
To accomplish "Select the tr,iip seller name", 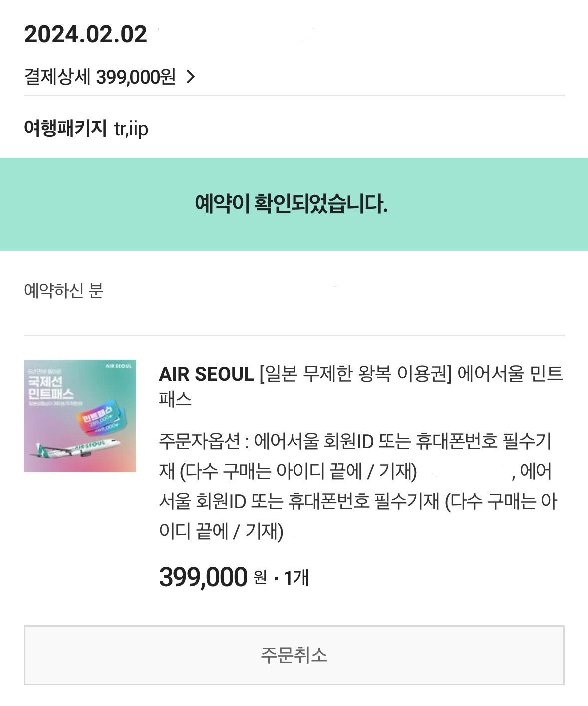I will 131,129.
